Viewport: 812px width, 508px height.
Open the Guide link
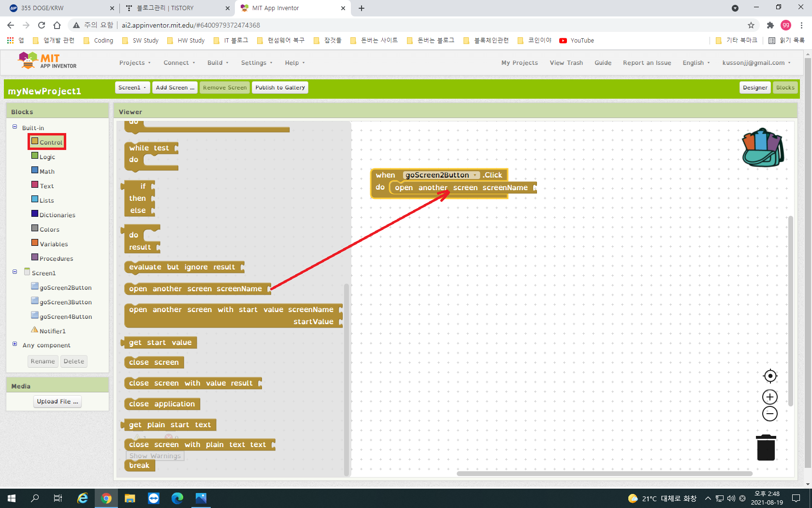tap(603, 63)
